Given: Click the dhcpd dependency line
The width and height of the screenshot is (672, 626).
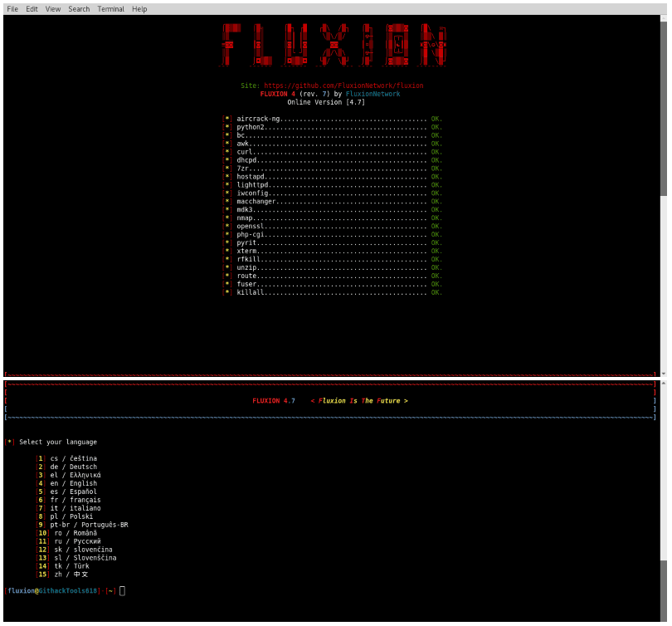Looking at the screenshot, I should point(332,160).
